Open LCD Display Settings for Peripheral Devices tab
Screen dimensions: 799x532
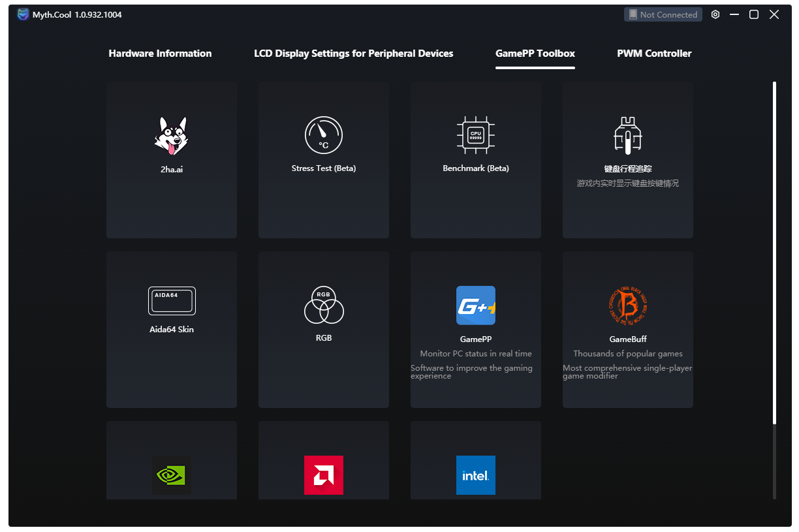click(x=353, y=54)
